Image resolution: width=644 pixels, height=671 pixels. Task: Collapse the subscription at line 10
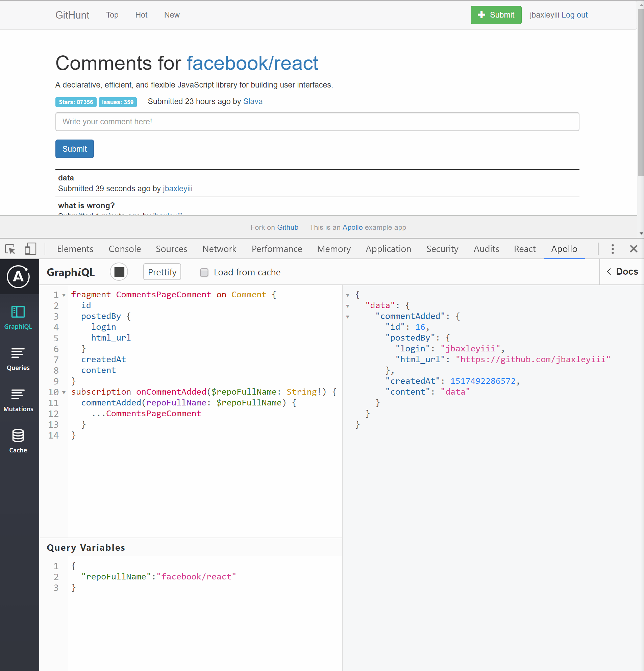64,392
